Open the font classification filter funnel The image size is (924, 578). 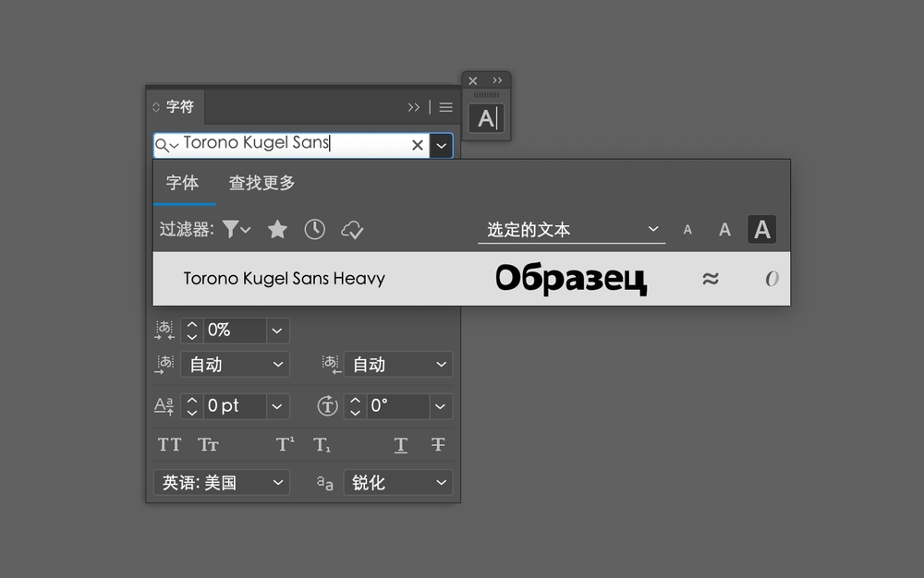point(237,229)
